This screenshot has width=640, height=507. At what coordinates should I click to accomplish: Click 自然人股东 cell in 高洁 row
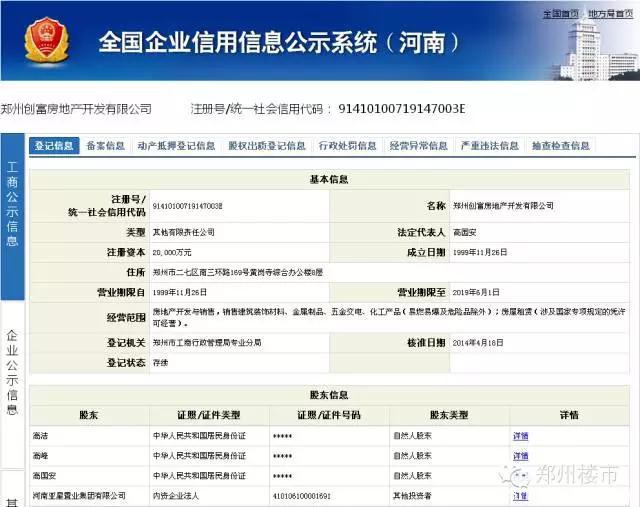412,436
